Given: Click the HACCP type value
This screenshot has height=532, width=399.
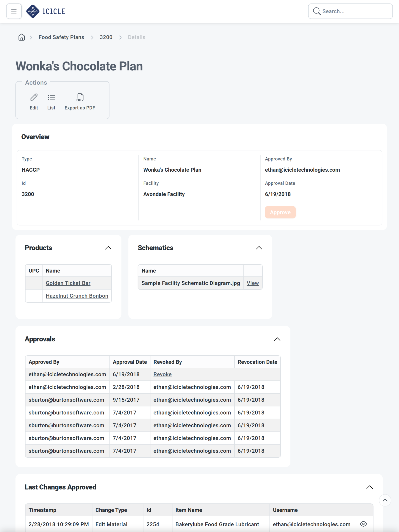Looking at the screenshot, I should pyautogui.click(x=31, y=170).
